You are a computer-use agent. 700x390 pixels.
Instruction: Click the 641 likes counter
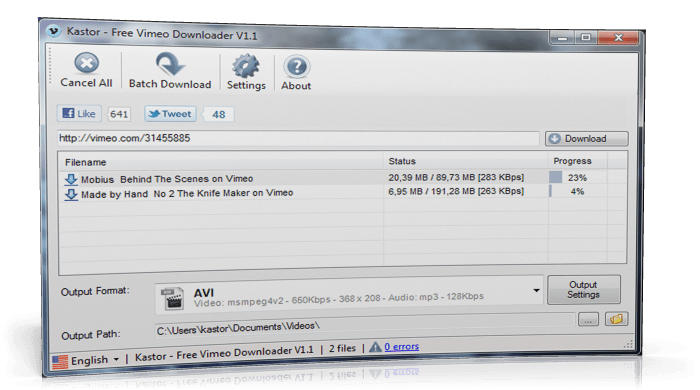[119, 114]
